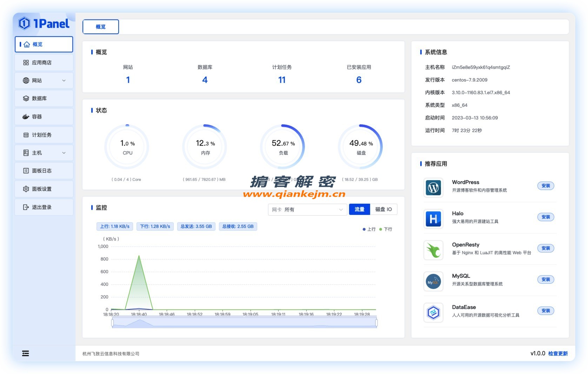The width and height of the screenshot is (588, 374).
Task: Open 计划任务 in the sidebar
Action: (44, 135)
